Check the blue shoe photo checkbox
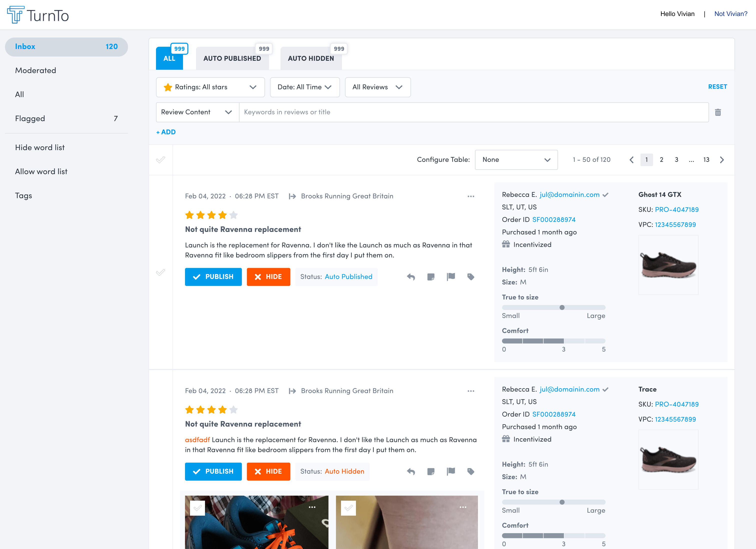Image resolution: width=756 pixels, height=549 pixels. tap(197, 508)
